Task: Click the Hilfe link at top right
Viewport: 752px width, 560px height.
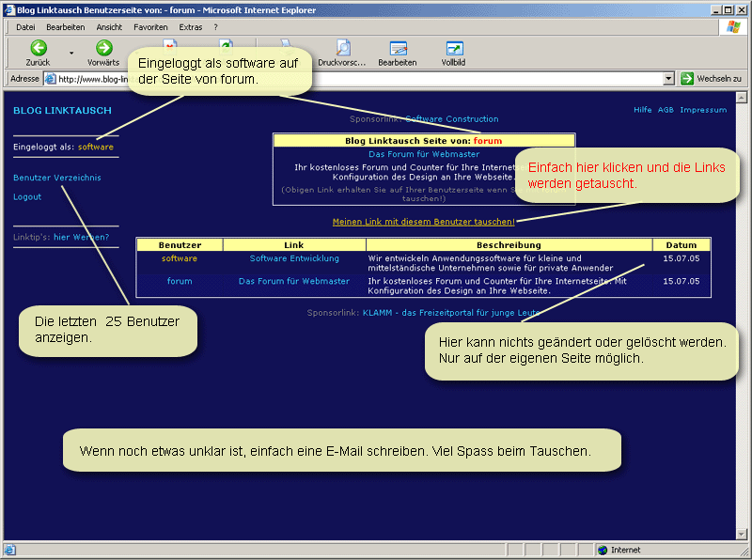Action: pyautogui.click(x=642, y=110)
